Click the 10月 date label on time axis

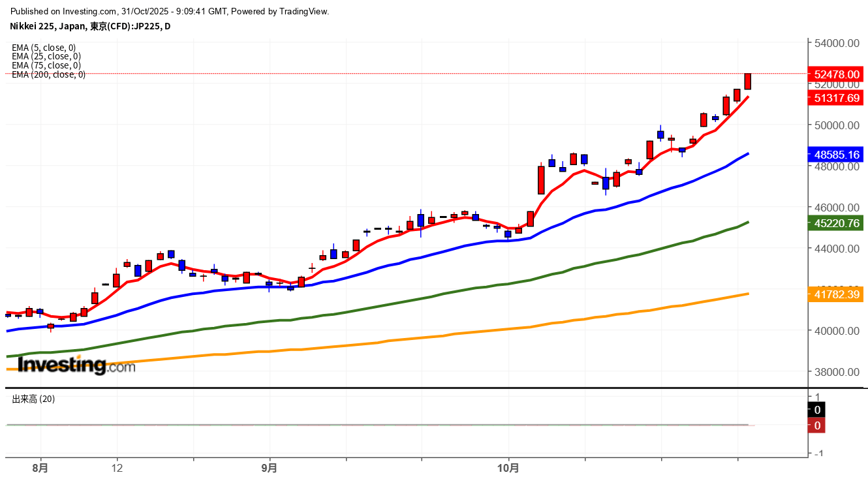tap(508, 468)
